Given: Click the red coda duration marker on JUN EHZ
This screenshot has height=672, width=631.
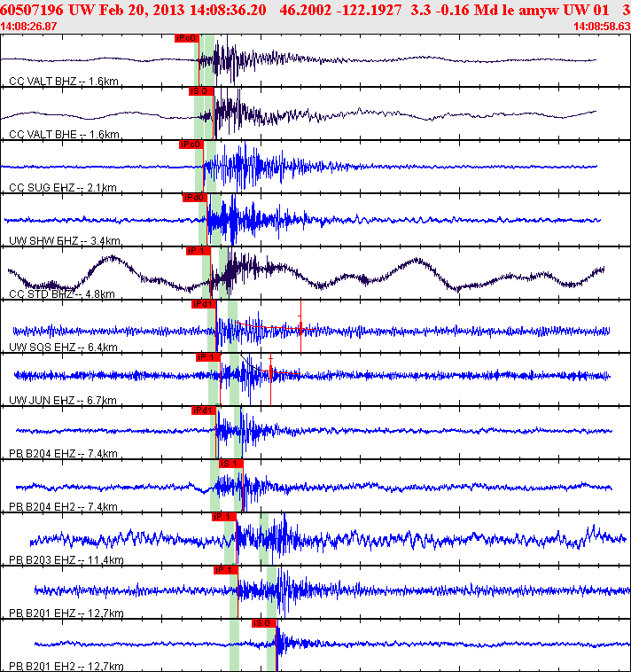Looking at the screenshot, I should click(x=270, y=379).
